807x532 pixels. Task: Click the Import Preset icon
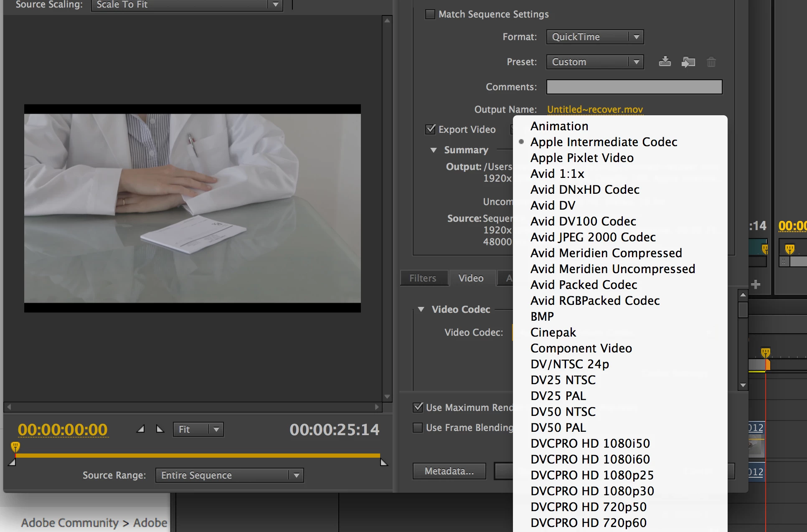[x=688, y=62]
